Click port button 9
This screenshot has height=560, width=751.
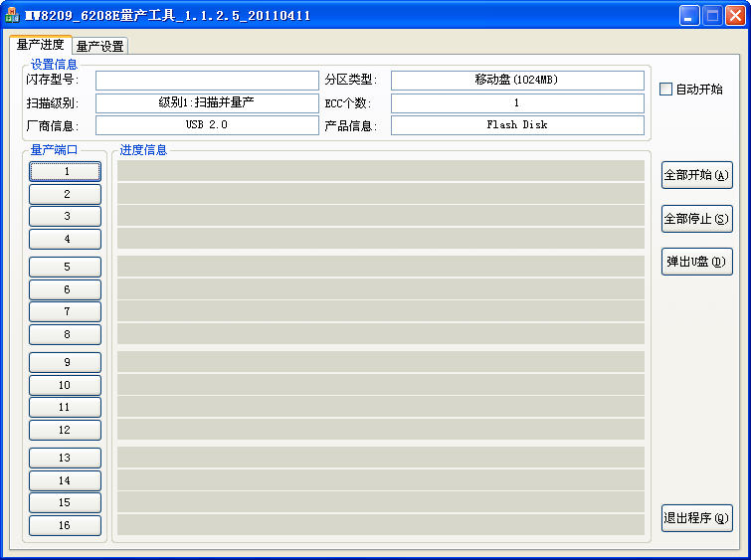coord(66,362)
